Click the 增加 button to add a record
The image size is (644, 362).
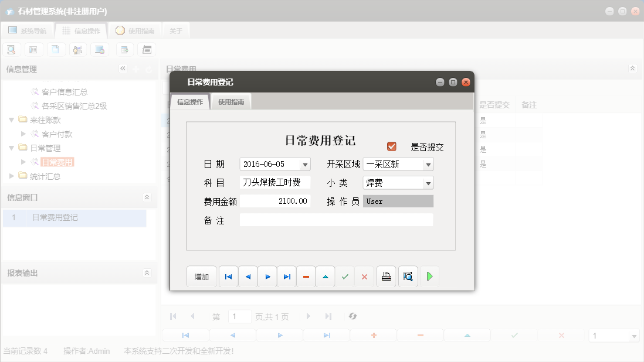pos(201,276)
